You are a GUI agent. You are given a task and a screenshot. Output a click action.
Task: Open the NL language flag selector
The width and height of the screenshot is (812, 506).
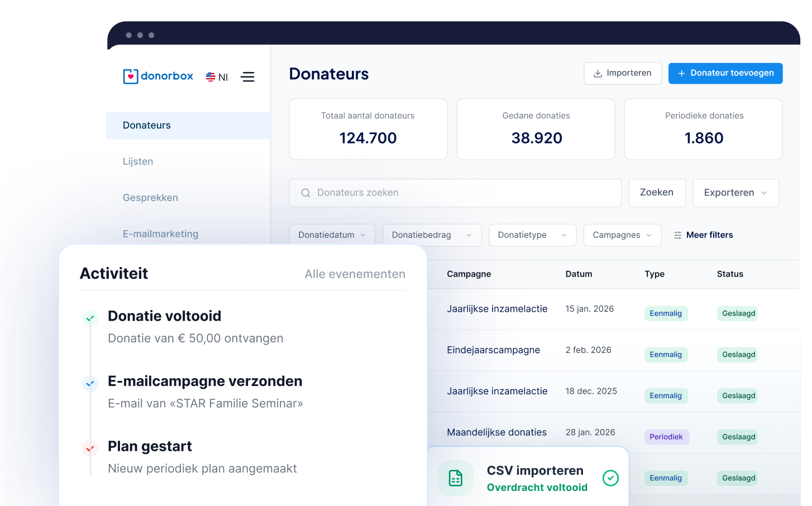coord(217,77)
